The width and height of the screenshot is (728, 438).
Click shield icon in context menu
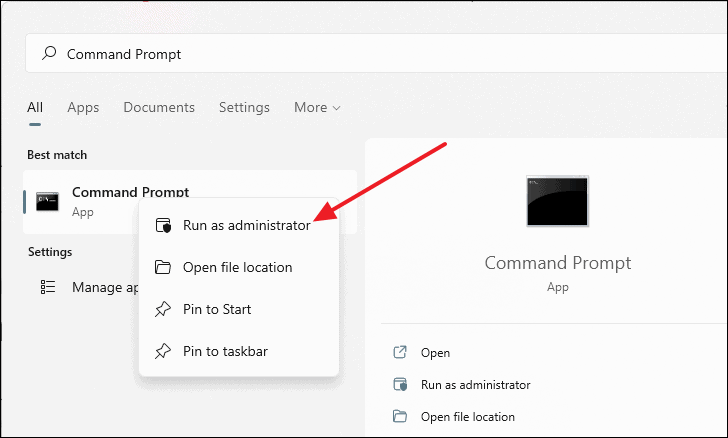point(163,225)
